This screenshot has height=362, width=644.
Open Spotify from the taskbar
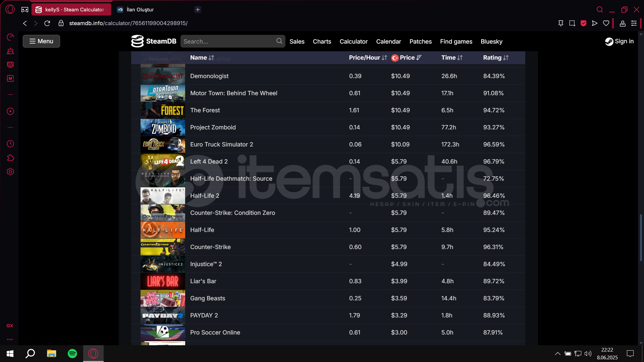tap(72, 353)
